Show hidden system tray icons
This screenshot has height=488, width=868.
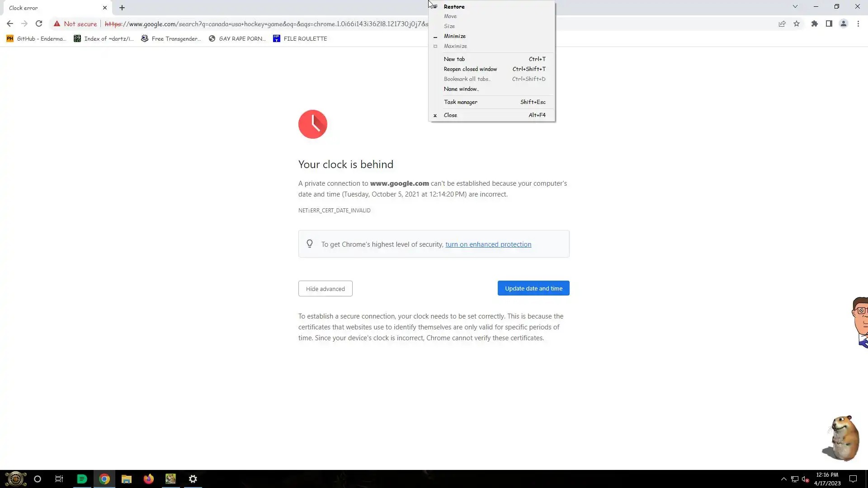pos(783,479)
